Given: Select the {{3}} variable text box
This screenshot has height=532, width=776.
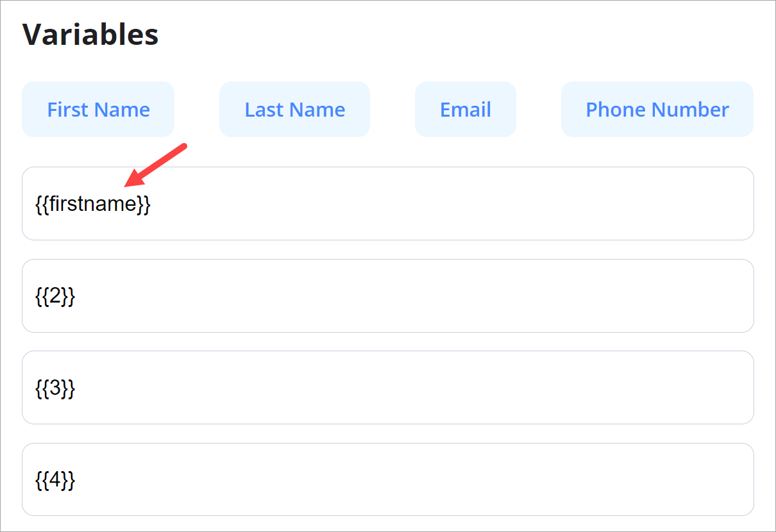Looking at the screenshot, I should click(x=387, y=387).
